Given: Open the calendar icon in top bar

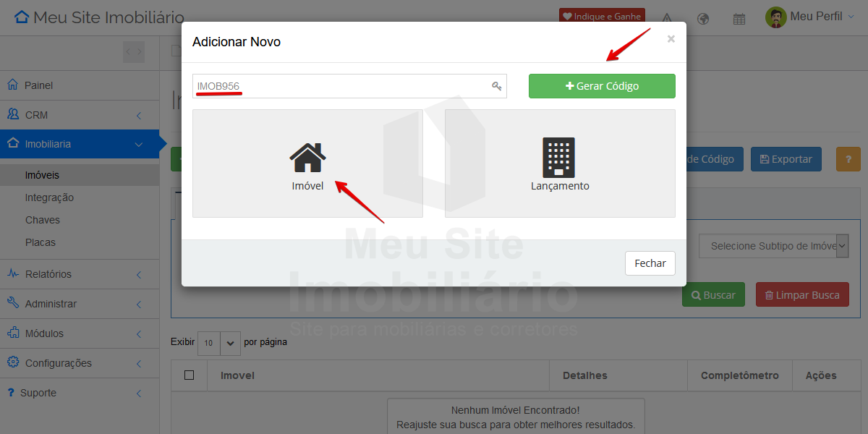Looking at the screenshot, I should click(739, 19).
